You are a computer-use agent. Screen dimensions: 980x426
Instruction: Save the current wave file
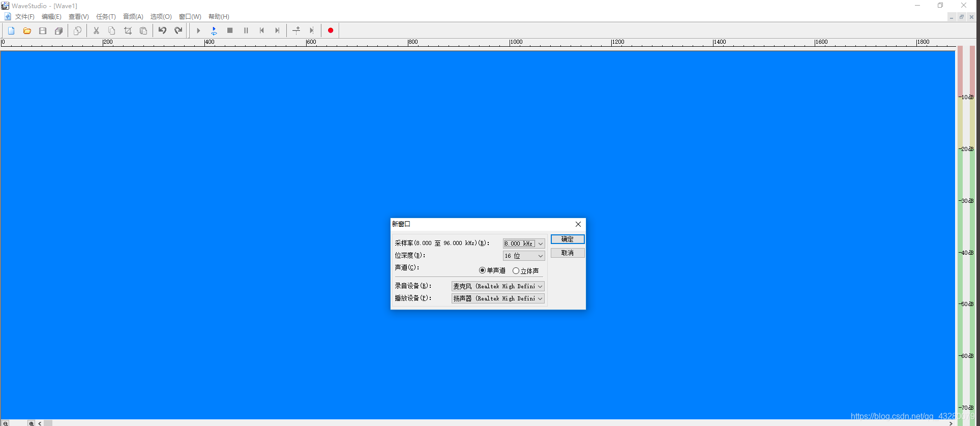click(43, 31)
